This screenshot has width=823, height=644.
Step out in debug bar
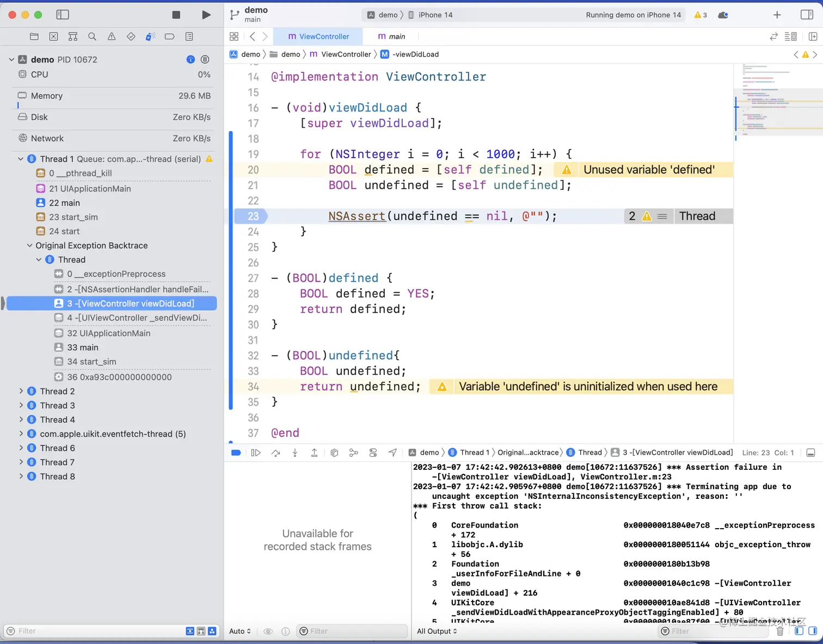(314, 453)
